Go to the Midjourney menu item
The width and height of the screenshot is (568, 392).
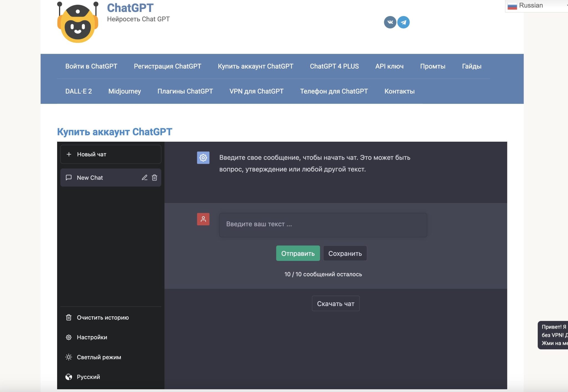125,91
